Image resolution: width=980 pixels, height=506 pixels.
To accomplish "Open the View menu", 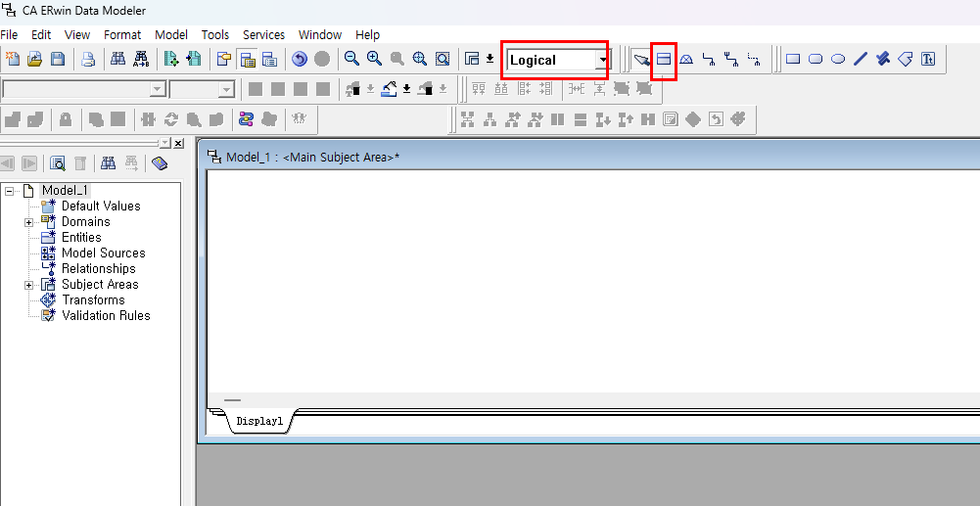I will tap(77, 35).
